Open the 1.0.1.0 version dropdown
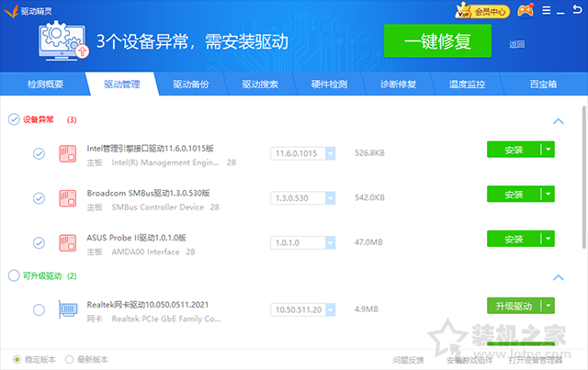The height and width of the screenshot is (370, 588). (x=331, y=242)
